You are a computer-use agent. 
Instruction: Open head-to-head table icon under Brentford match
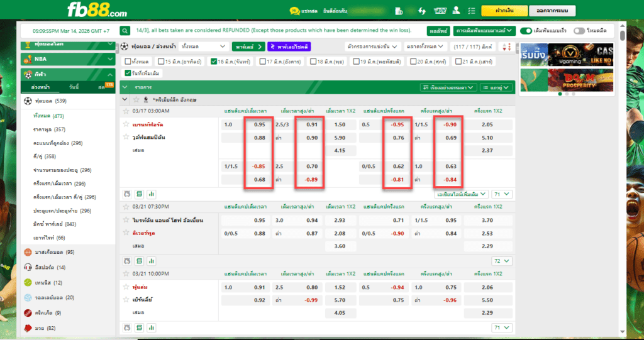[139, 194]
